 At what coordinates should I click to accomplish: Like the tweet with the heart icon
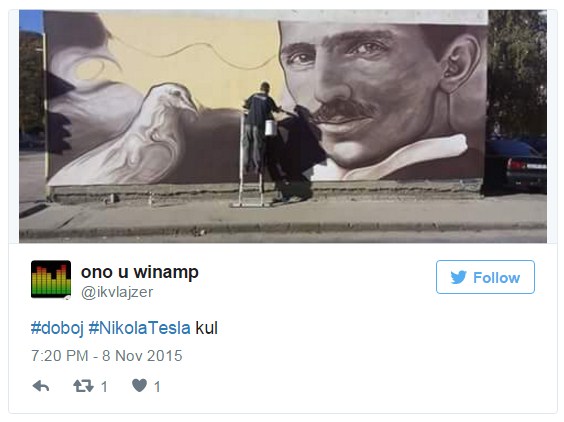coord(140,386)
